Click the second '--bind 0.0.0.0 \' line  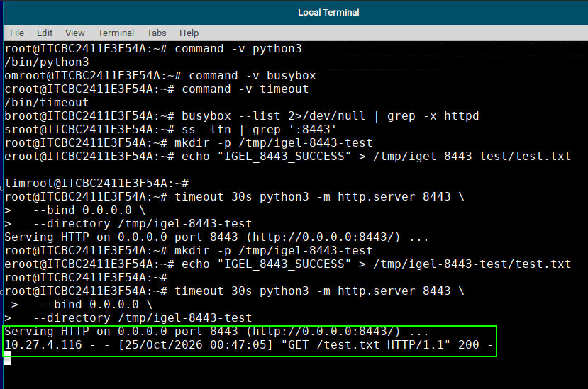pyautogui.click(x=82, y=305)
